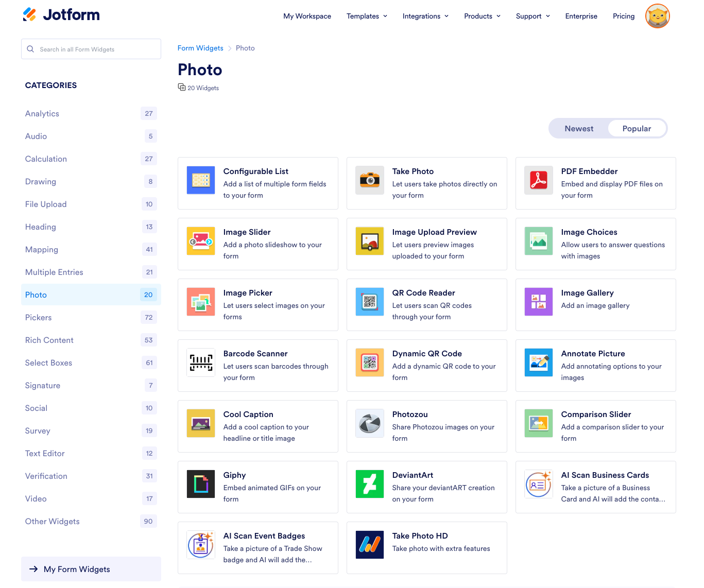Open the Integrations dropdown

pyautogui.click(x=425, y=16)
